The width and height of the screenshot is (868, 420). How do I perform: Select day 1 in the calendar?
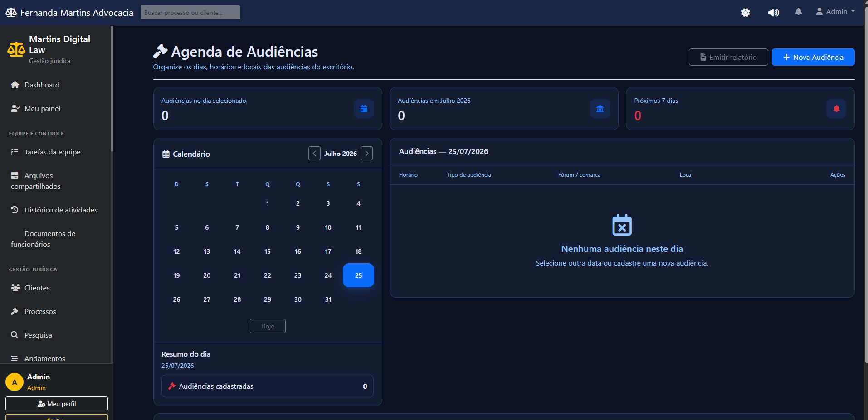click(268, 203)
